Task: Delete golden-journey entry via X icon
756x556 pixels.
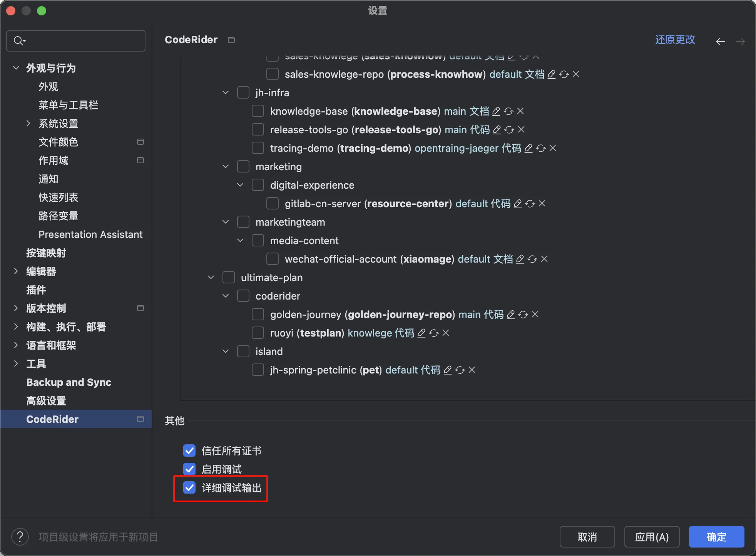Action: (x=535, y=315)
